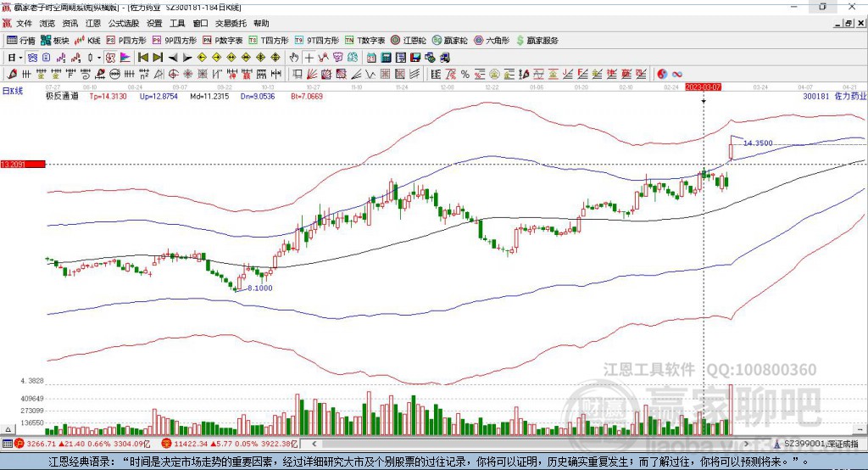Image resolution: width=868 pixels, height=470 pixels.
Task: Open the 浏览 menu
Action: pyautogui.click(x=47, y=23)
